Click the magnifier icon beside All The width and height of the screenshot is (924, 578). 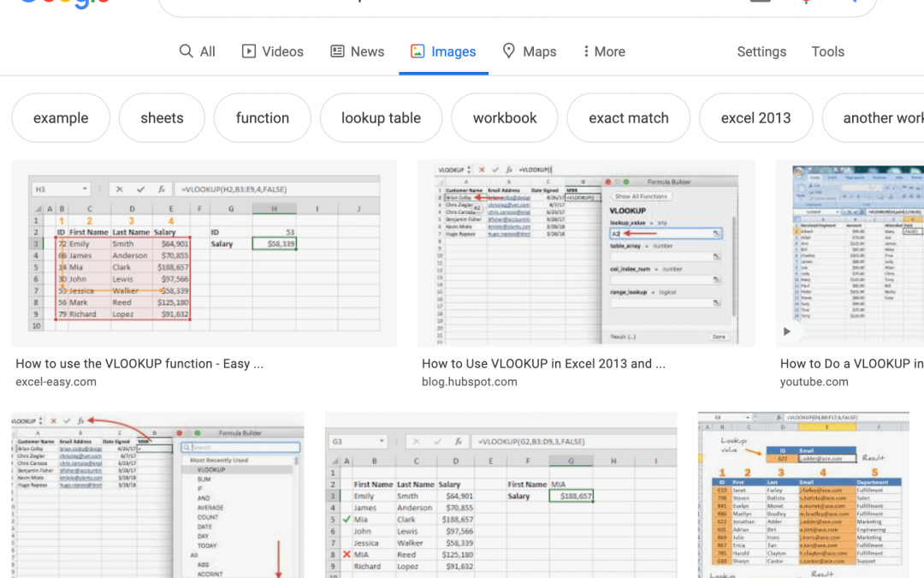pos(186,51)
